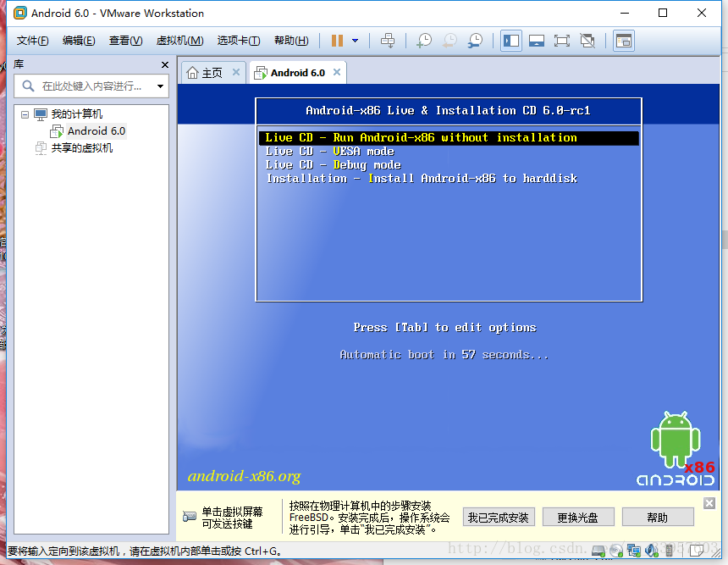
Task: Click the VMware window title bar text
Action: coord(118,13)
